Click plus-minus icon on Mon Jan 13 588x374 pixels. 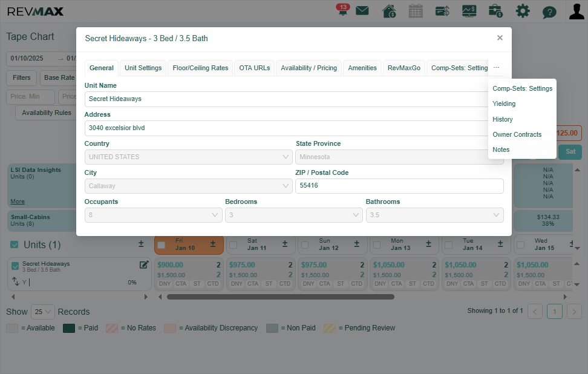(428, 244)
